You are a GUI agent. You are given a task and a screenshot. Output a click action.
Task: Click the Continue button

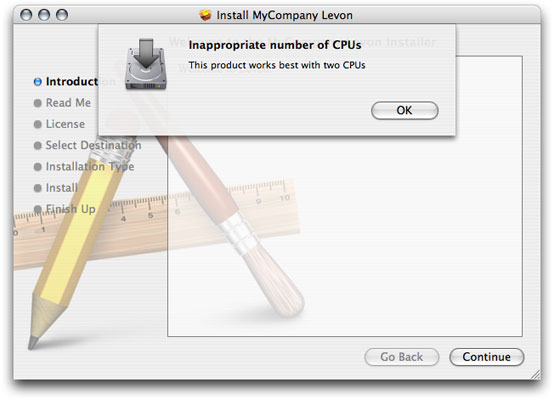click(487, 357)
